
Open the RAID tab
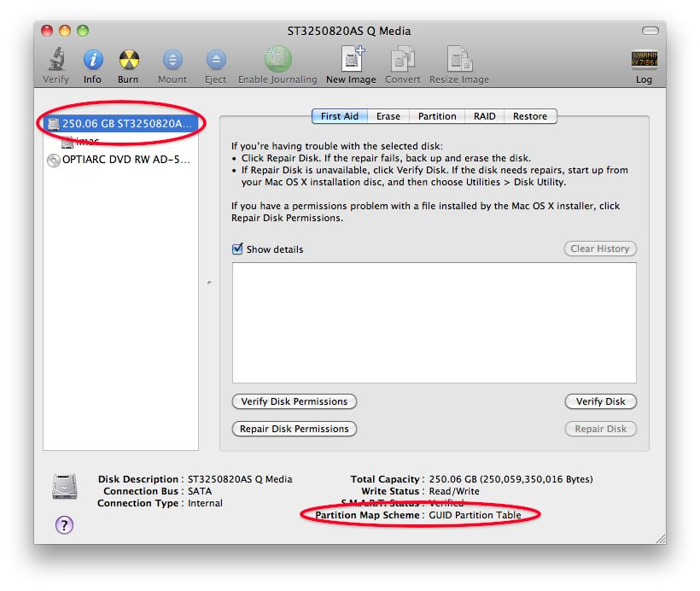click(484, 116)
